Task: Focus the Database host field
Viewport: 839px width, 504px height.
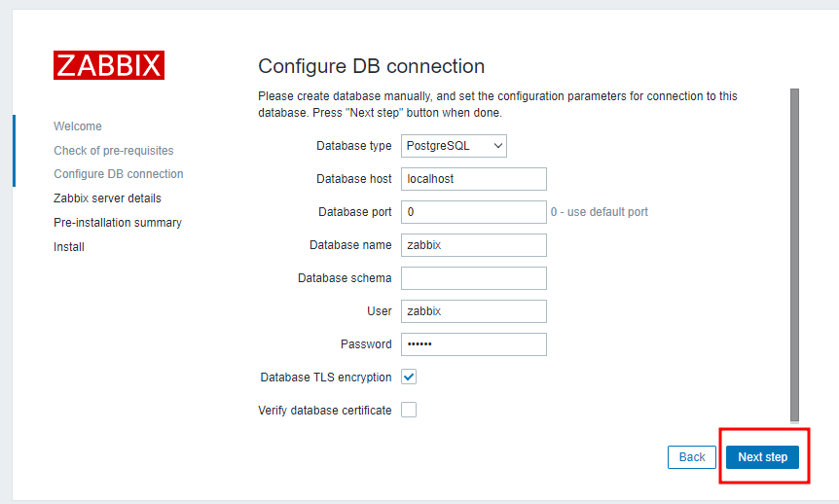Action: coord(474,179)
